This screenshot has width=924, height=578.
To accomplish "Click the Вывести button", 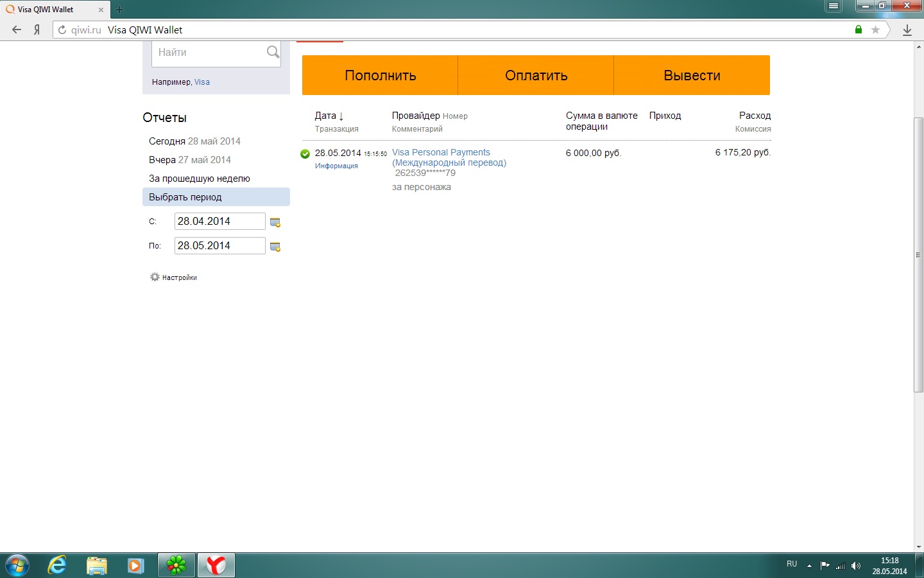I will (692, 75).
